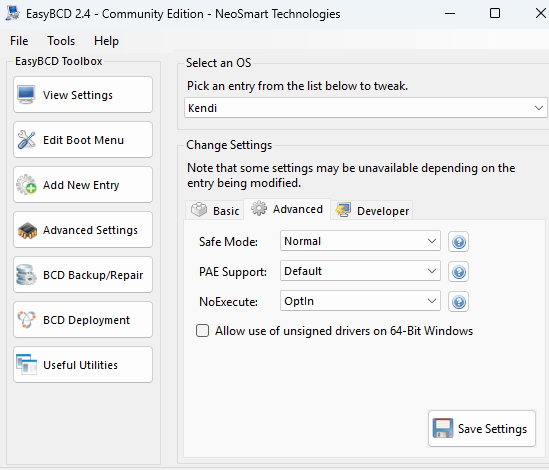Click the View Settings monitor icon
Image resolution: width=549 pixels, height=470 pixels.
pyautogui.click(x=26, y=95)
